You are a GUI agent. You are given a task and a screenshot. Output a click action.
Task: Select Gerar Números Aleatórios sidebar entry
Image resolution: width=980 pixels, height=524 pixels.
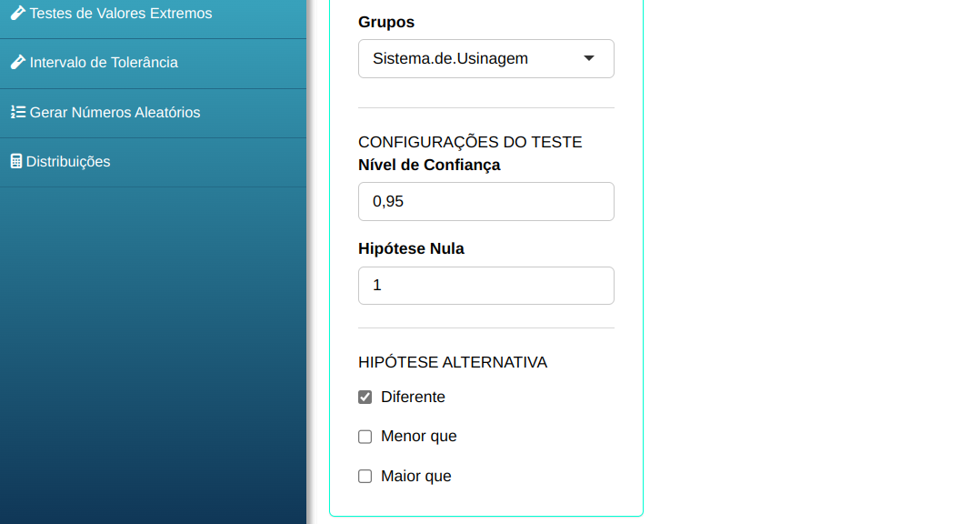[x=115, y=113]
